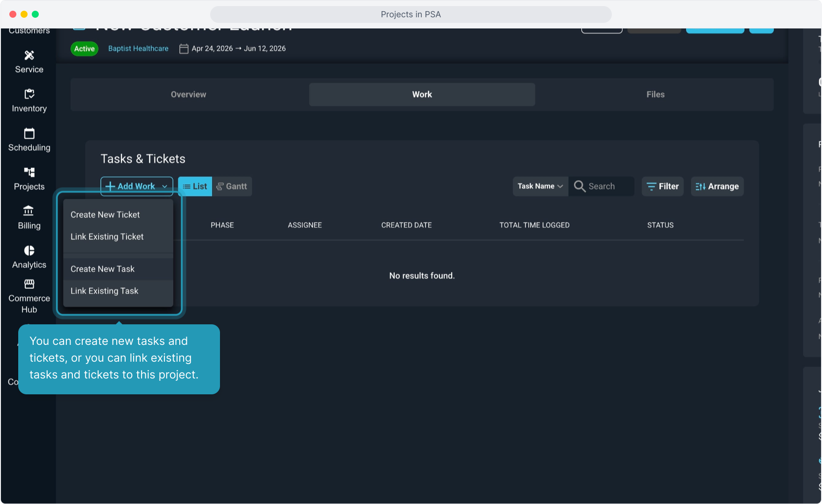Click the search magnifier icon
Screen dimensions: 822x504
pyautogui.click(x=580, y=186)
